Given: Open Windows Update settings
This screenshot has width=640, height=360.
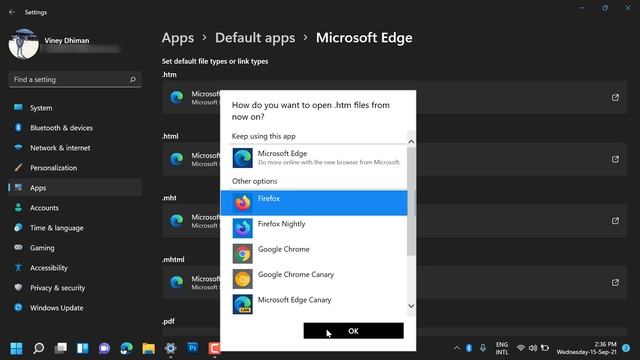Looking at the screenshot, I should (x=75, y=308).
